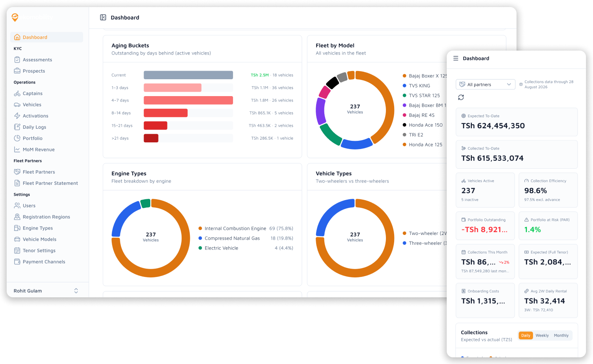Click the Onboarding Costs card
Screen dimensions: 593x364
[485, 300]
